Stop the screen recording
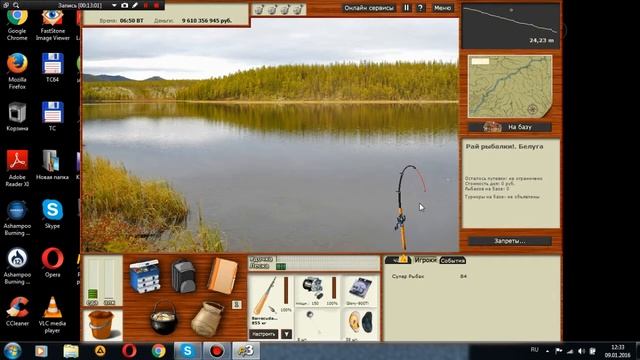The height and width of the screenshot is (360, 640). point(156,5)
